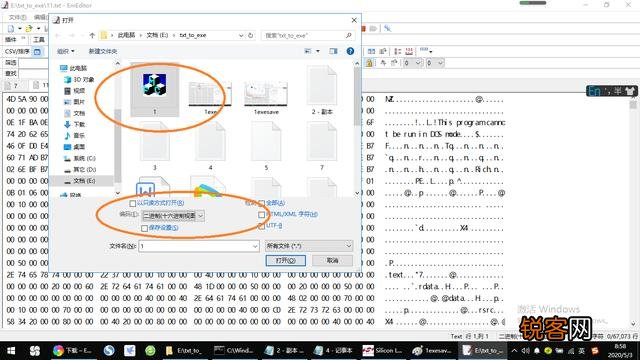Click EmEditor open folder toolbar icon
The width and height of the screenshot is (640, 360).
(29, 29)
